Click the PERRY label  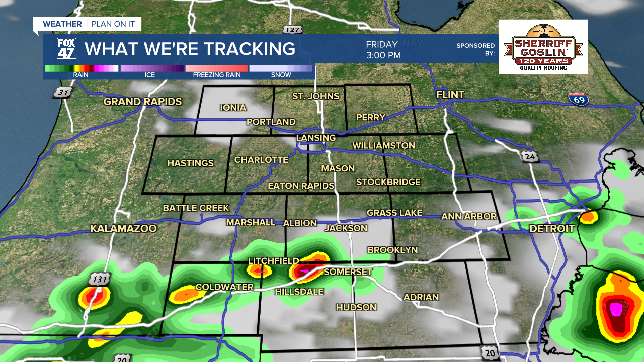click(x=371, y=117)
